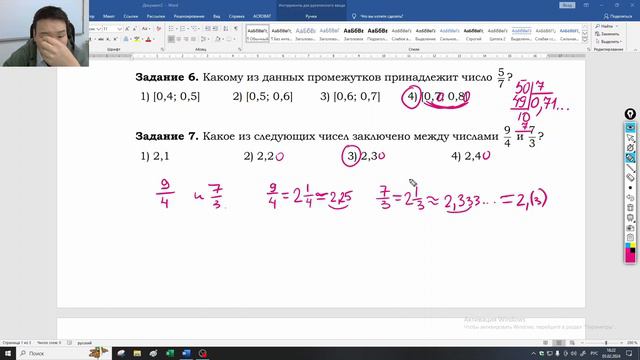The height and width of the screenshot is (360, 640).
Task: Open the Ссылки ribbon tab
Action: pyautogui.click(x=131, y=16)
